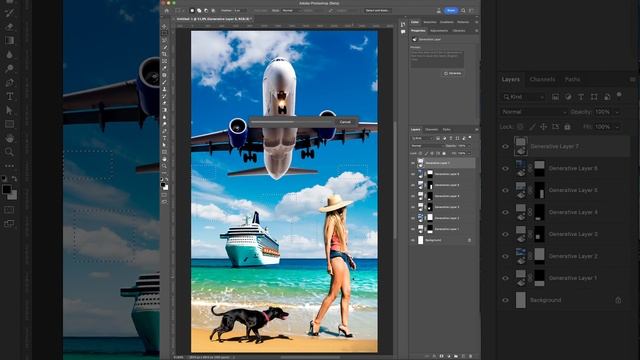Choose Intersect with Selection mode icon
This screenshot has height=360, width=640.
tap(213, 11)
